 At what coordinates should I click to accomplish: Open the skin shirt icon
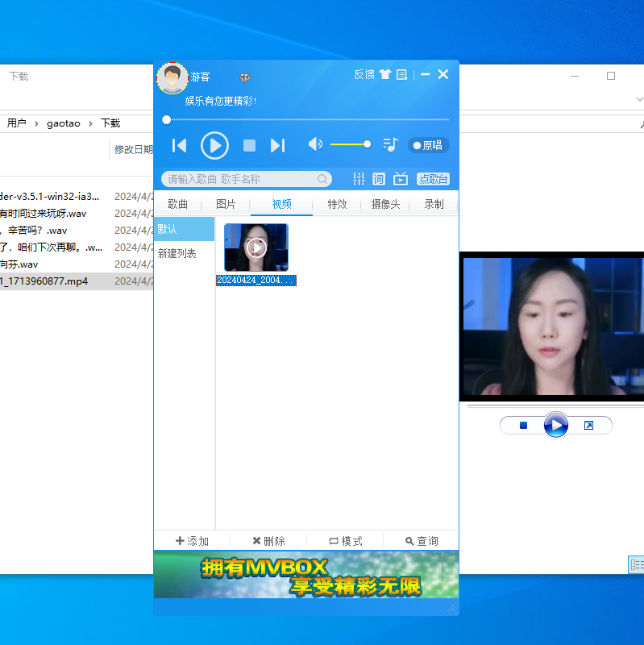[x=385, y=74]
